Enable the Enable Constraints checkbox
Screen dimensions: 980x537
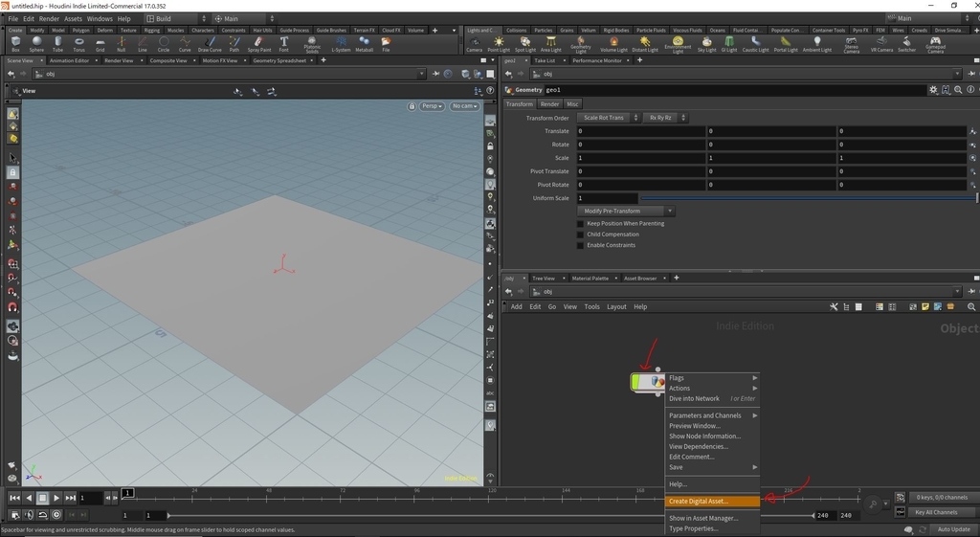[580, 245]
